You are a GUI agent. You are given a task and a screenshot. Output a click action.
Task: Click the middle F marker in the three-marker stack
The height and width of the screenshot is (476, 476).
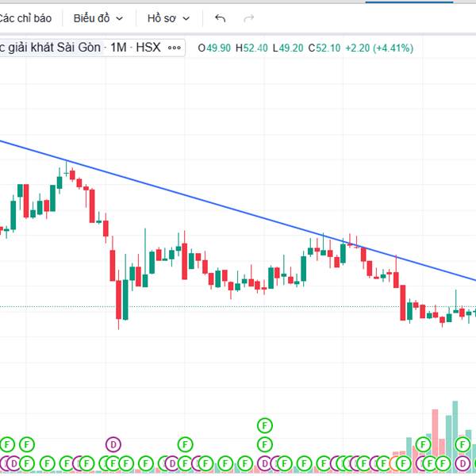pos(265,445)
